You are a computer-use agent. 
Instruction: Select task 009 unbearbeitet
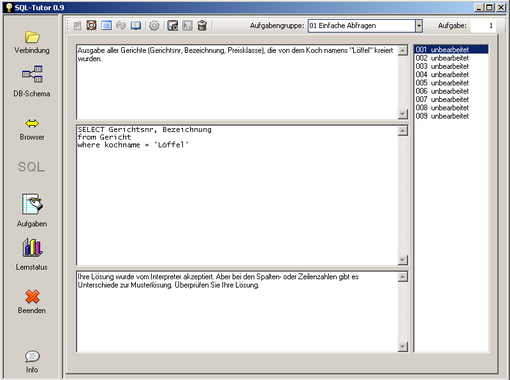pyautogui.click(x=451, y=116)
